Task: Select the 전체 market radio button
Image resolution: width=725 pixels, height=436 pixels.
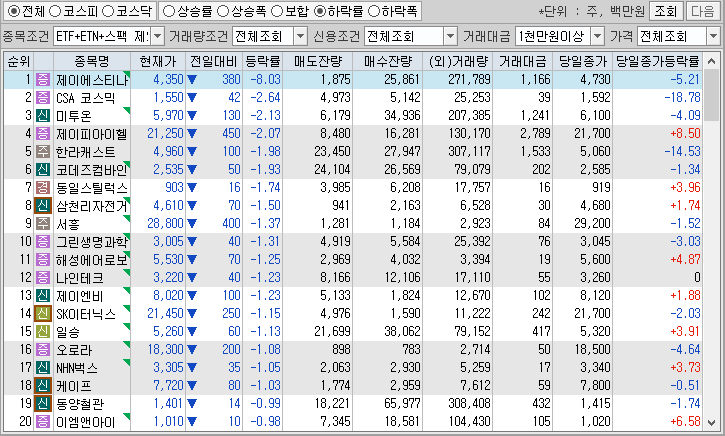Action: [x=14, y=11]
